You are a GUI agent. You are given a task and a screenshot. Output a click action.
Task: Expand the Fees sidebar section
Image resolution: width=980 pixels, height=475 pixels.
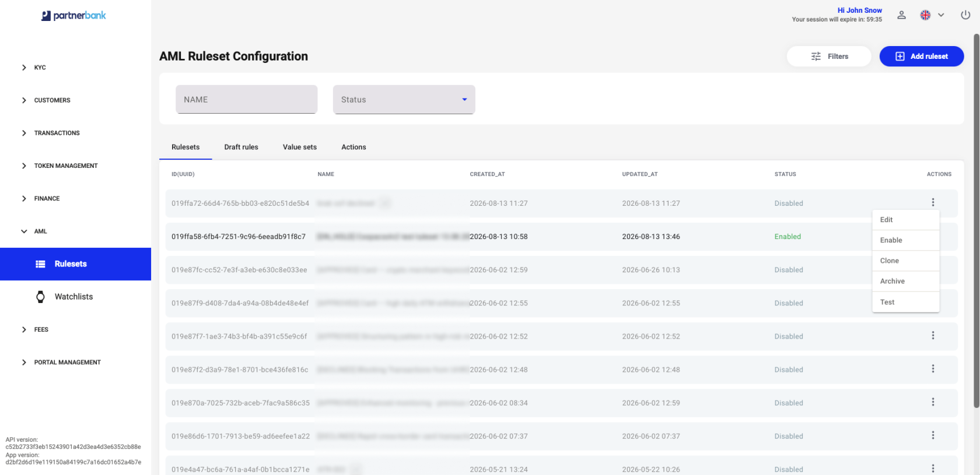[24, 330]
